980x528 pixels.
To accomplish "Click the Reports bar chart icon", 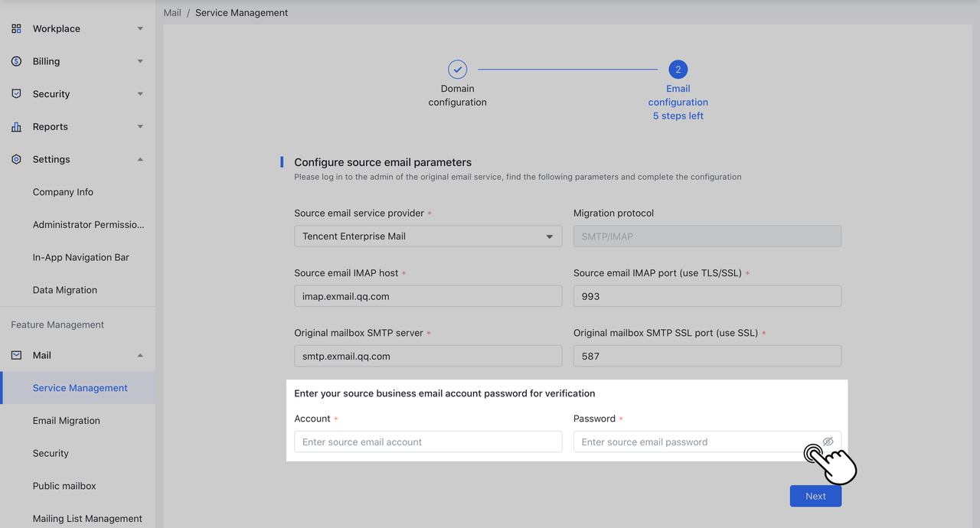I will click(16, 127).
